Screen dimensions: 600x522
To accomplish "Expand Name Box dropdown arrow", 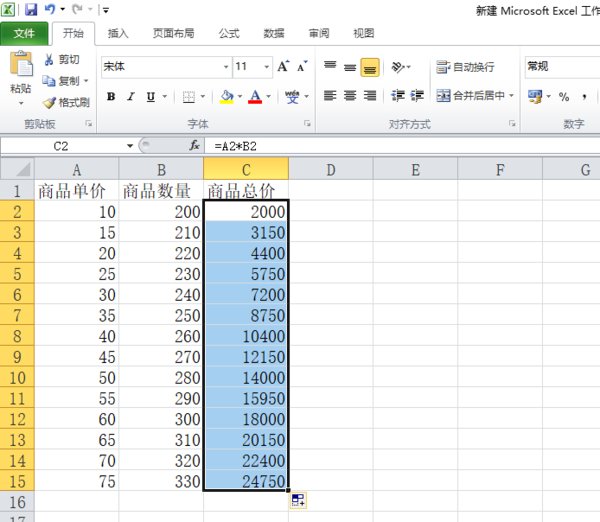I will click(130, 146).
